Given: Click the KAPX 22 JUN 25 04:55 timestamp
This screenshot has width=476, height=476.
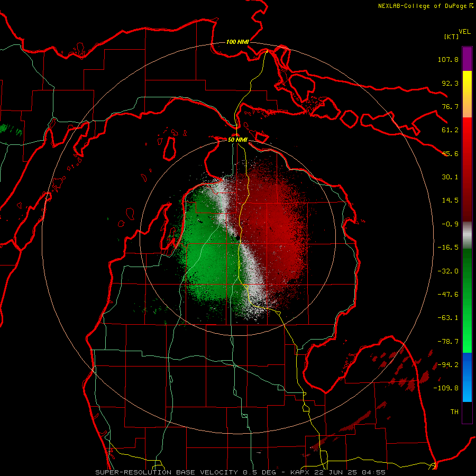Looking at the screenshot, I should click(x=338, y=472).
